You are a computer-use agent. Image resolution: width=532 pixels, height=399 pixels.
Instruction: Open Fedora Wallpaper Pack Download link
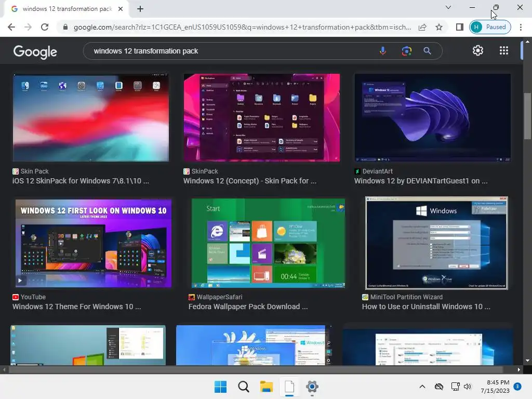pyautogui.click(x=248, y=307)
